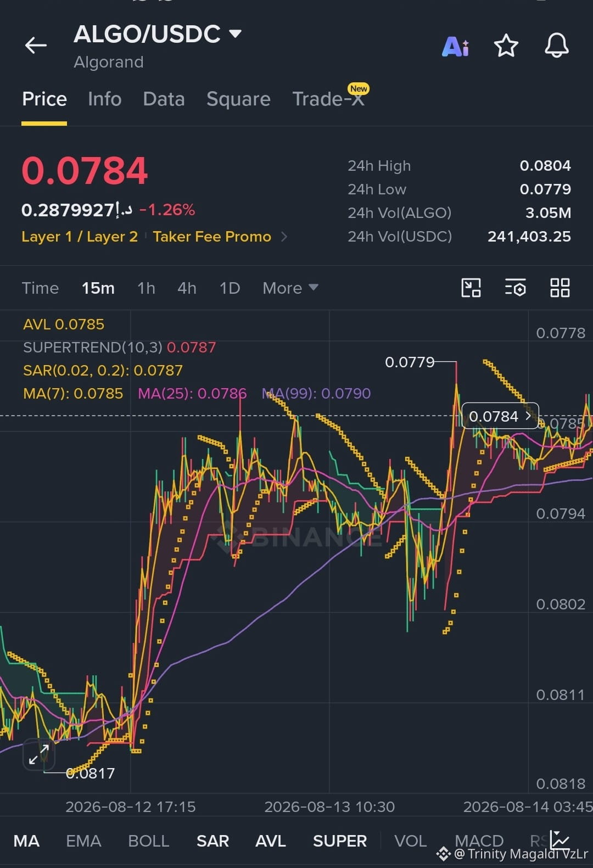Toggle the MA indicator
Screen dimensions: 593x868
(26, 841)
